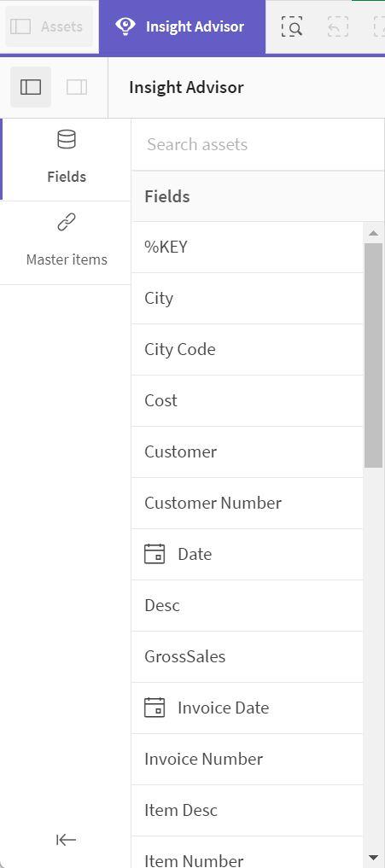
Task: Select the Item Desc field
Action: tap(247, 811)
